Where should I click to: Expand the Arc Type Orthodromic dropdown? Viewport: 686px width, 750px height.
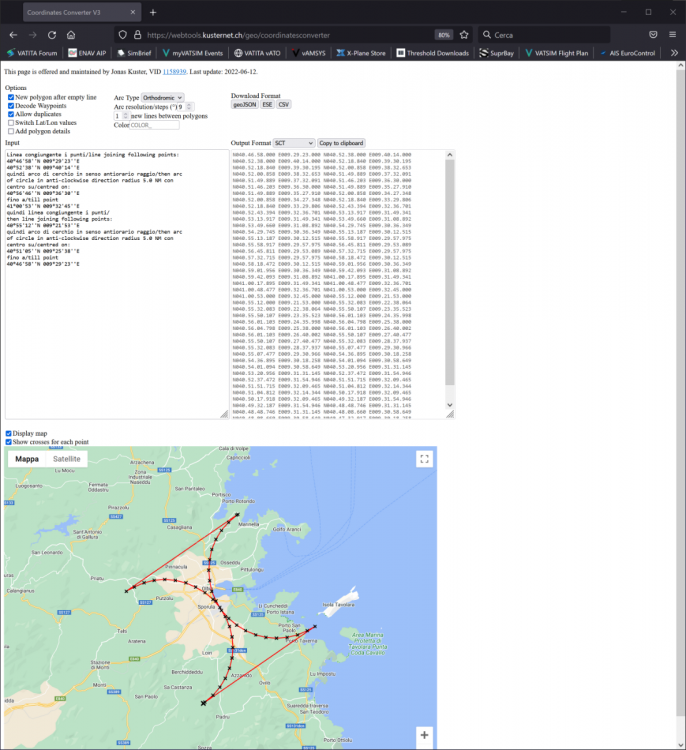[x=162, y=97]
